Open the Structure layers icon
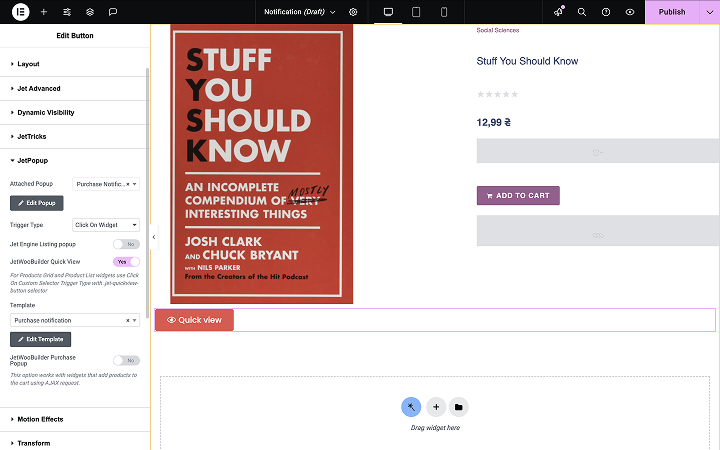The image size is (720, 450). point(90,12)
